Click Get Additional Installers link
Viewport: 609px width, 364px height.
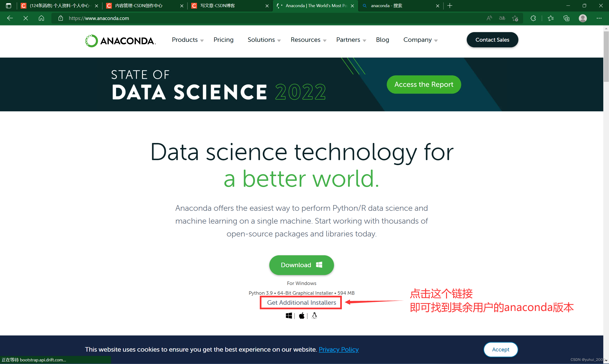[x=302, y=302]
